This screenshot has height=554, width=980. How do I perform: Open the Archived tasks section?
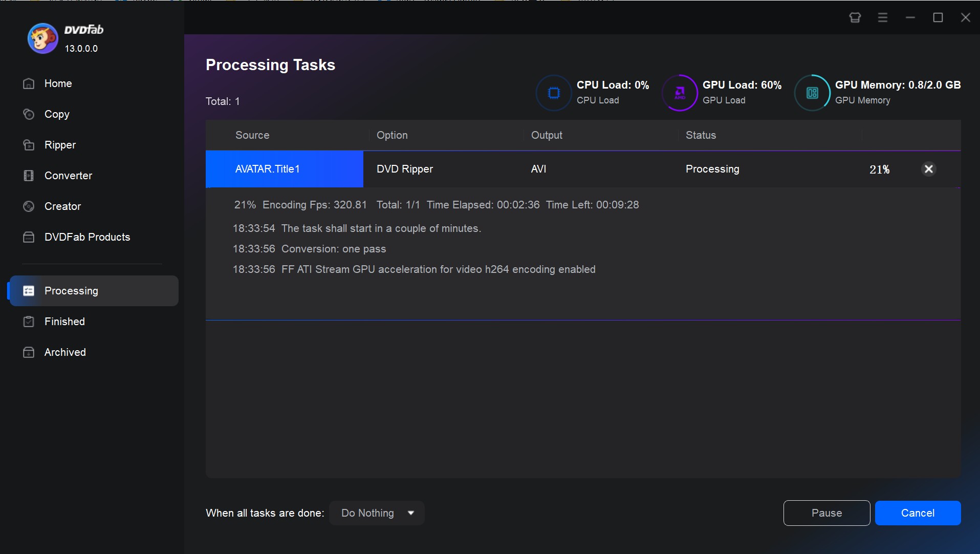click(x=64, y=352)
